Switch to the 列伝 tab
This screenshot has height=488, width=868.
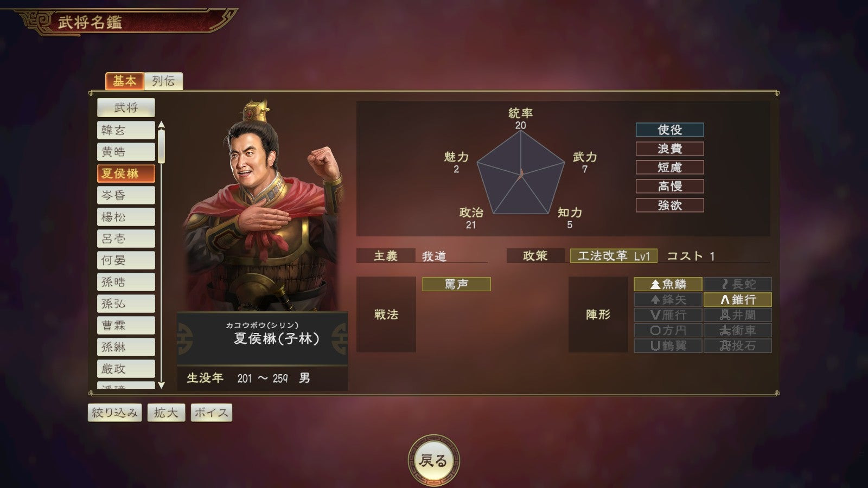click(x=163, y=81)
